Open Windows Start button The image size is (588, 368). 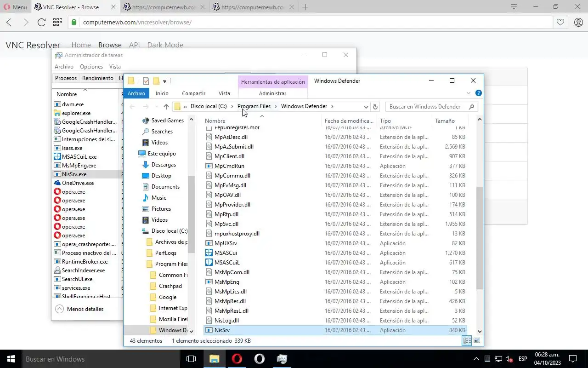click(11, 359)
